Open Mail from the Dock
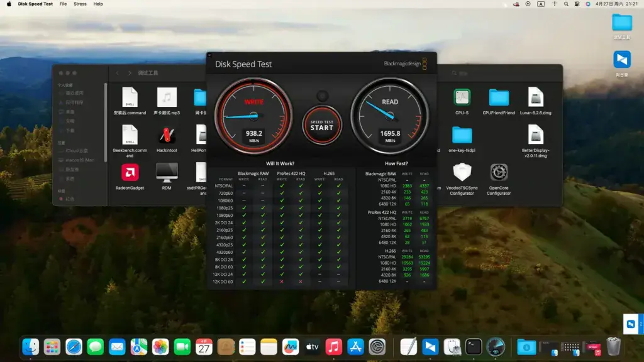Screen dimensions: 644x362 (117, 347)
